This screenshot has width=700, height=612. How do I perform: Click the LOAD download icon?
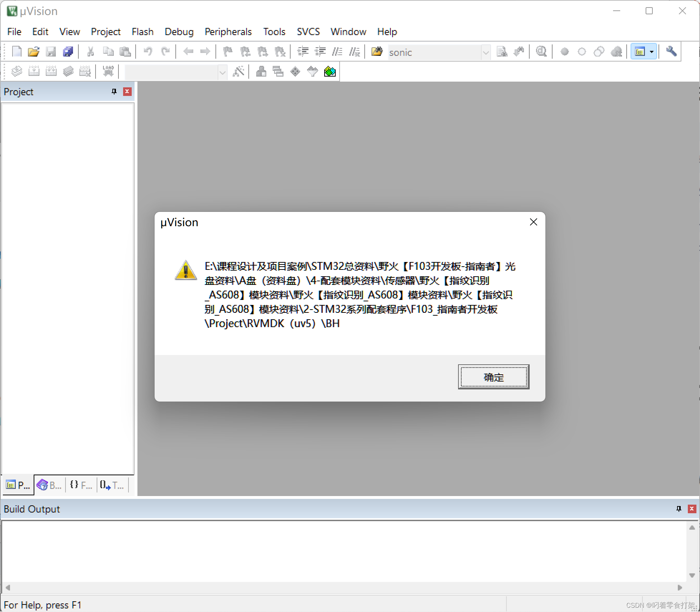pyautogui.click(x=108, y=71)
